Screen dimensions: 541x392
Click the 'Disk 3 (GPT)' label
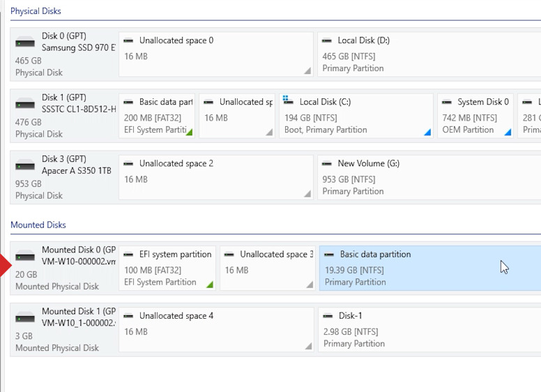pos(64,159)
